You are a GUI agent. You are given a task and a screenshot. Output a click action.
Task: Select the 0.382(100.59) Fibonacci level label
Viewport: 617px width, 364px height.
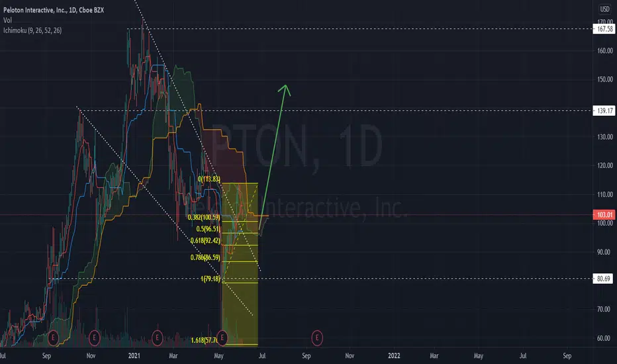click(204, 217)
